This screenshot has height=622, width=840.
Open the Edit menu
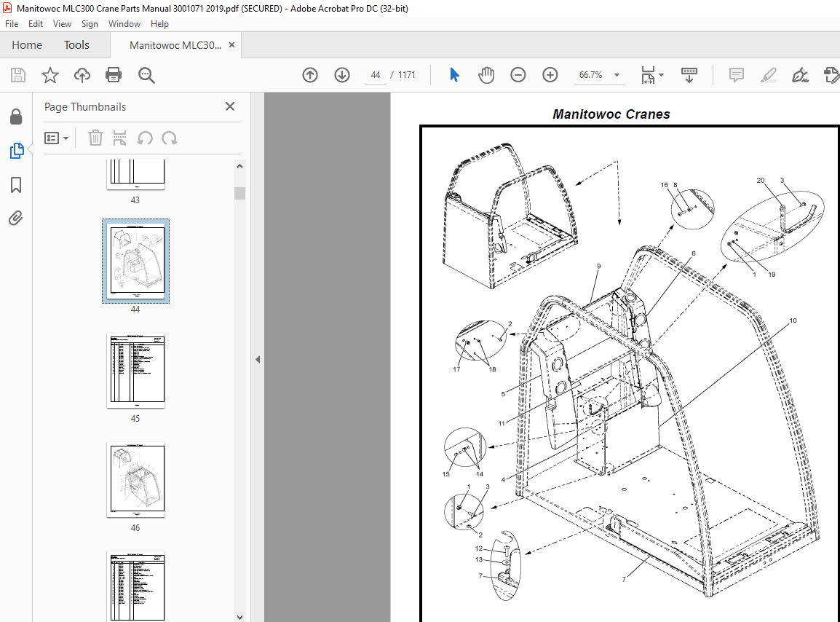pos(36,24)
